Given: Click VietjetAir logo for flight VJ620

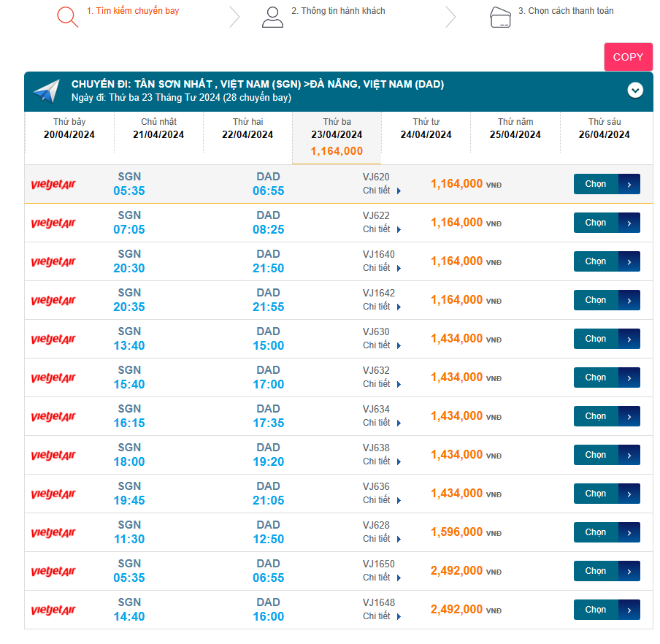Looking at the screenshot, I should (x=53, y=184).
